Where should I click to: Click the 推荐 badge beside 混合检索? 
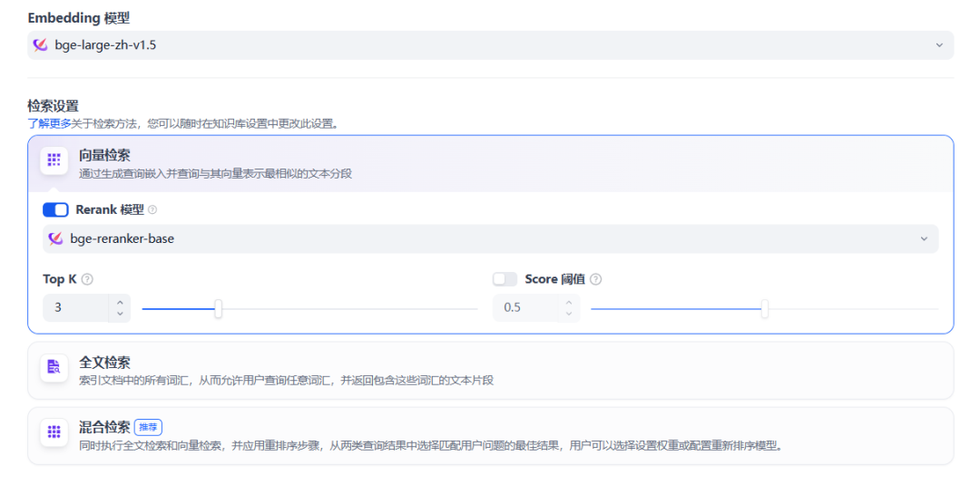[149, 428]
